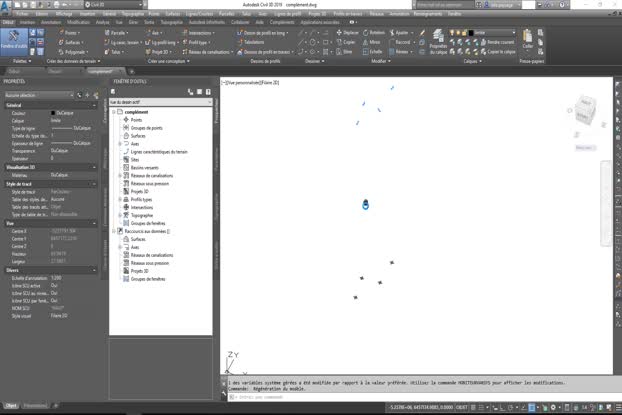Click Tabulations in Dessins de profil panel
The image size is (622, 415).
pyautogui.click(x=251, y=42)
